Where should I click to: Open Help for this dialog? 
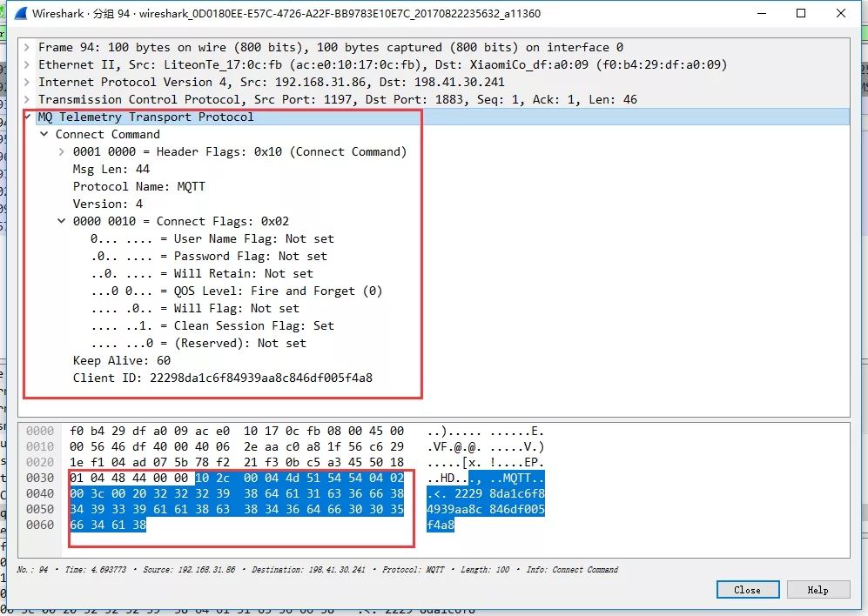[x=818, y=590]
